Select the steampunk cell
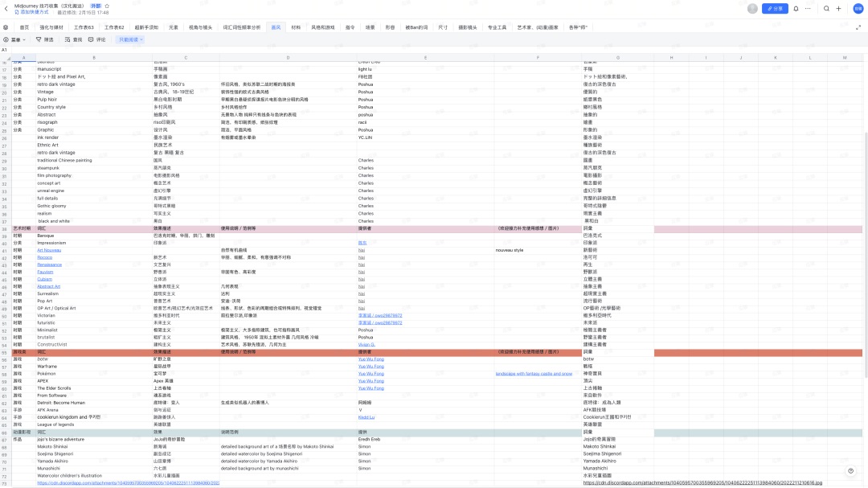The height and width of the screenshot is (488, 868). 94,168
